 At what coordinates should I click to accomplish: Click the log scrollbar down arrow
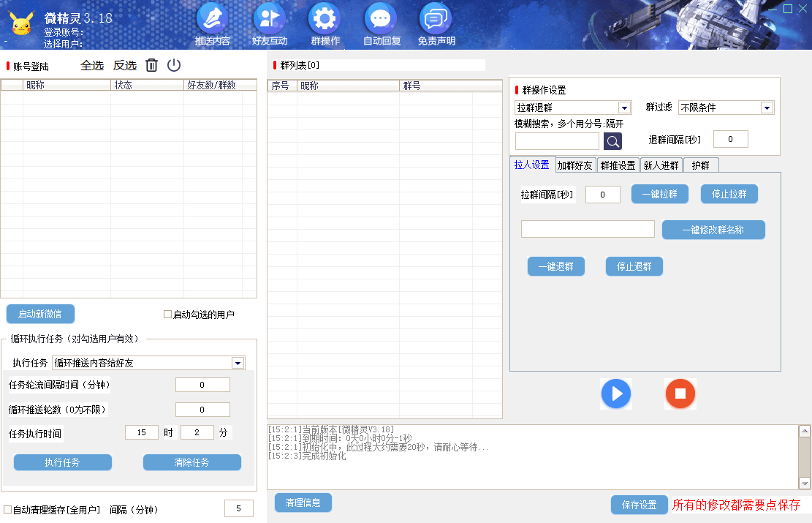[804, 483]
